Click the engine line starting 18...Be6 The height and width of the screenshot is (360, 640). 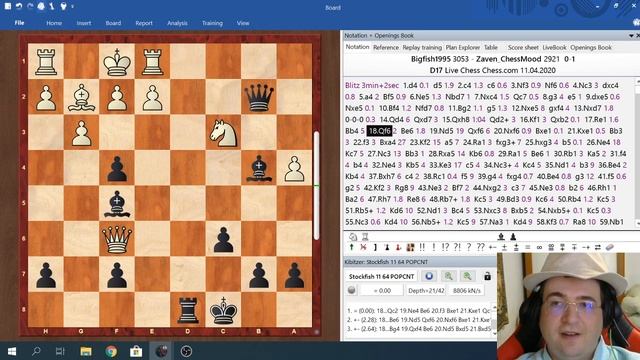pyautogui.click(x=419, y=320)
